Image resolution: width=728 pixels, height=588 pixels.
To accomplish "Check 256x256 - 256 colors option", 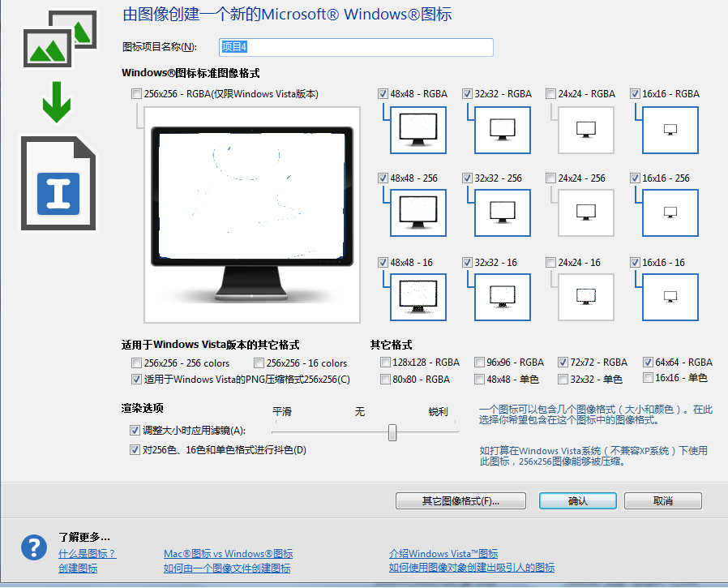I will click(x=136, y=363).
